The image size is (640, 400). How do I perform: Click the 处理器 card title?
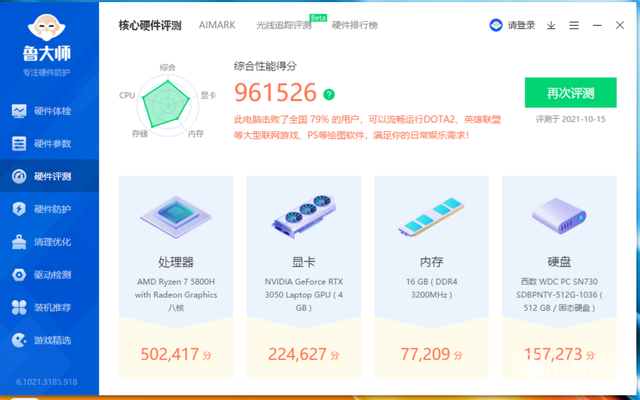tap(176, 262)
